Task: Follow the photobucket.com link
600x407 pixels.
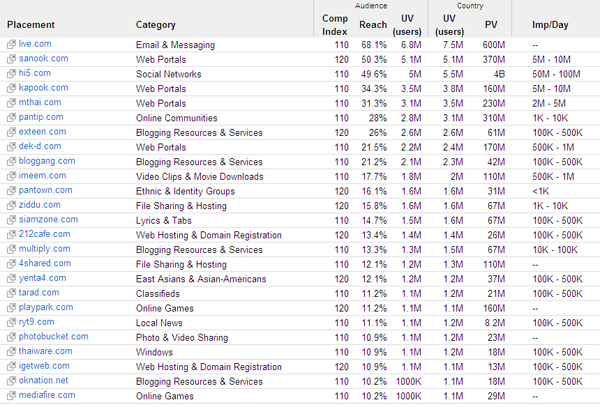Action: pyautogui.click(x=53, y=337)
